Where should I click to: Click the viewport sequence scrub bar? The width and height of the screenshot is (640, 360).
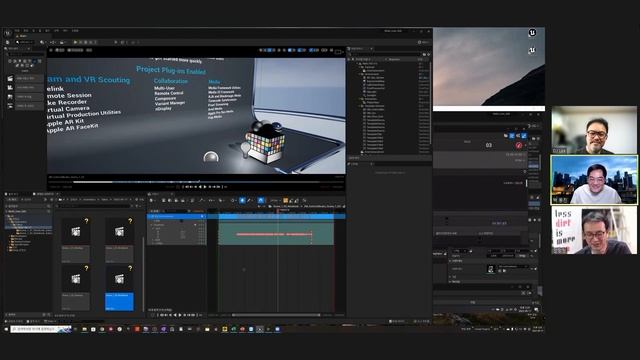pyautogui.click(x=196, y=182)
